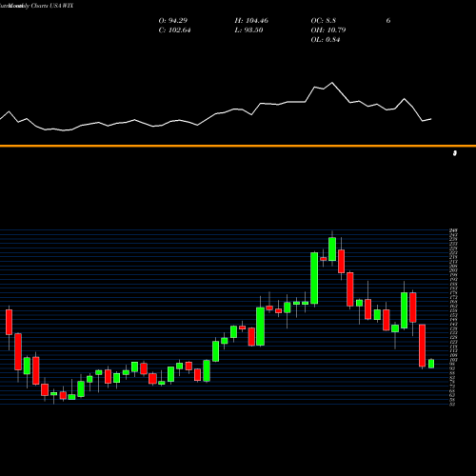
Task: Click the close price value C: 102.64
Action: click(174, 30)
